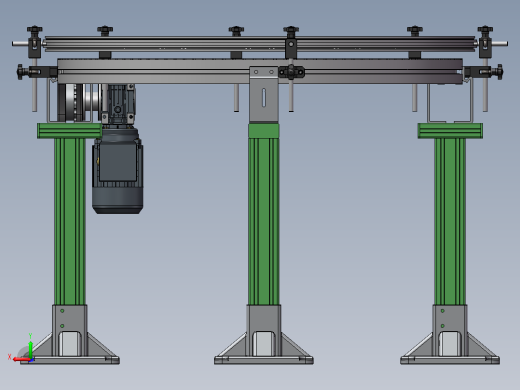Click the top-right black adjustment knob

(x=485, y=30)
